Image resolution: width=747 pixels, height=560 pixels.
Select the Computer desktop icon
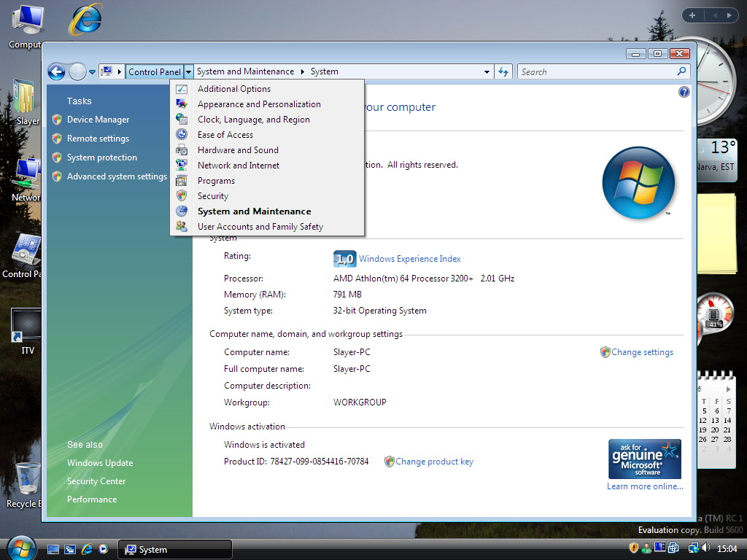(x=26, y=26)
